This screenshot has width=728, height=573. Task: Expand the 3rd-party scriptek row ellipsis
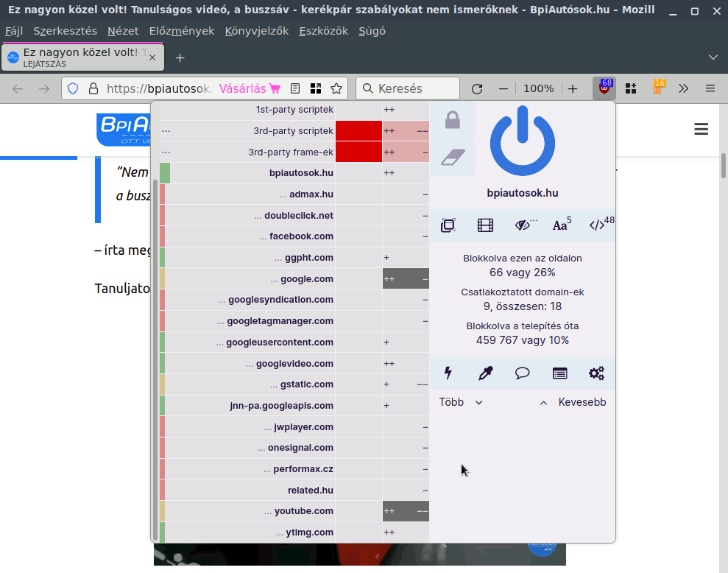click(166, 130)
